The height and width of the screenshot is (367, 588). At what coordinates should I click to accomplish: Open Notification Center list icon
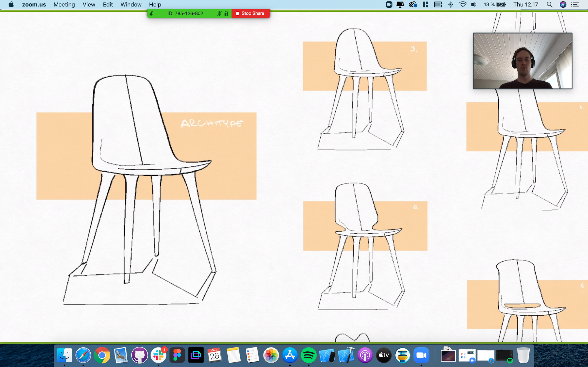(575, 4)
